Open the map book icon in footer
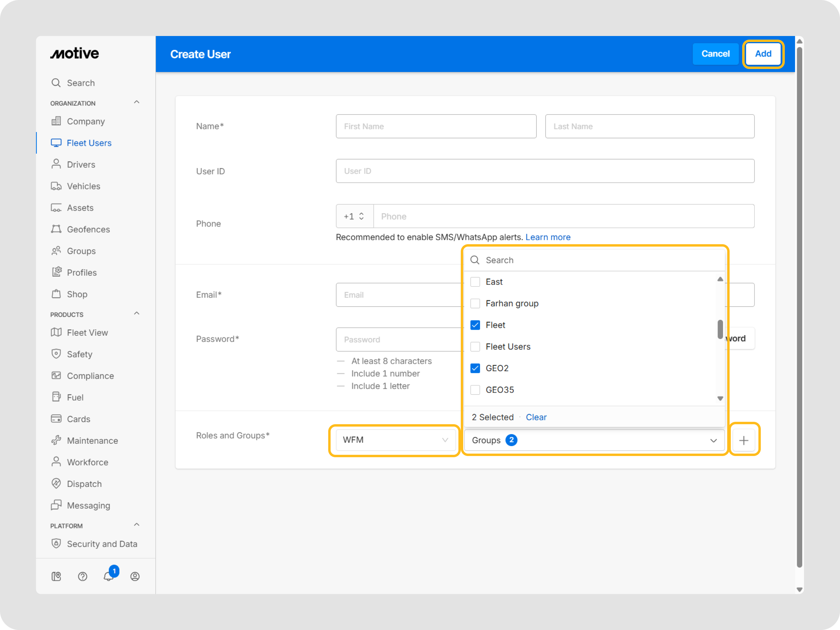840x630 pixels. [56, 576]
